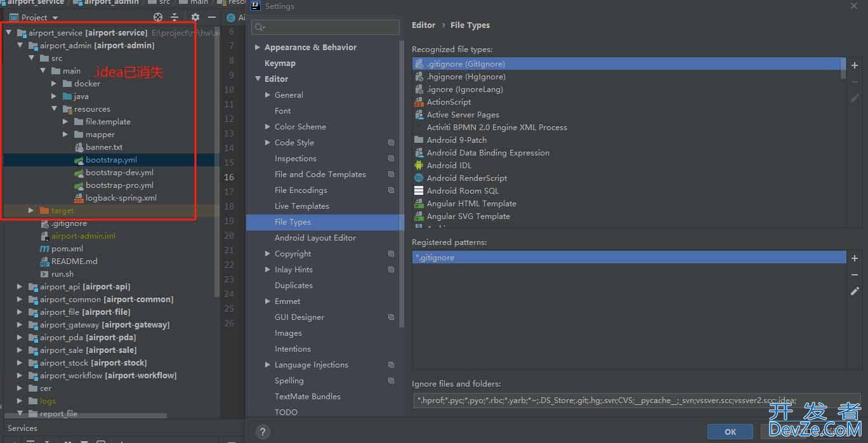868x443 pixels.
Task: Hide the Project panel with minus icon
Action: 212,17
